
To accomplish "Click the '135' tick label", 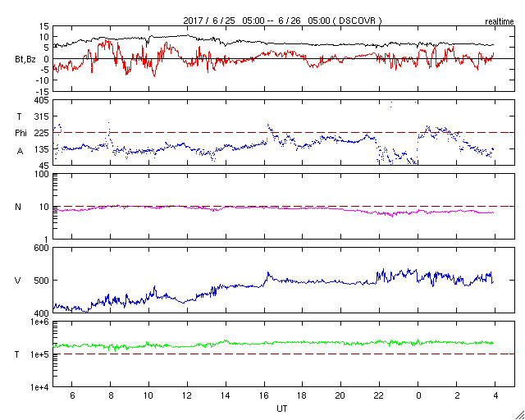I will tap(42, 149).
